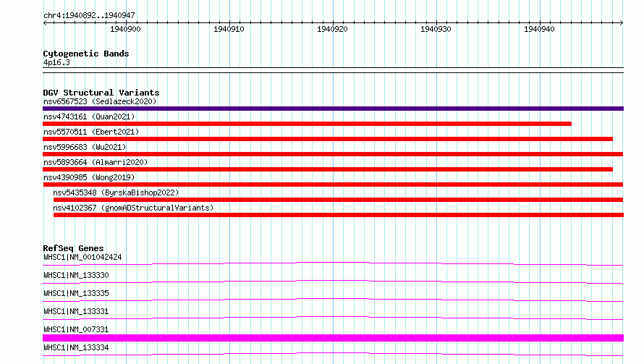The image size is (644, 364).
Task: Click the red nsv5893664 Almarri2020 bar
Action: coord(328,169)
